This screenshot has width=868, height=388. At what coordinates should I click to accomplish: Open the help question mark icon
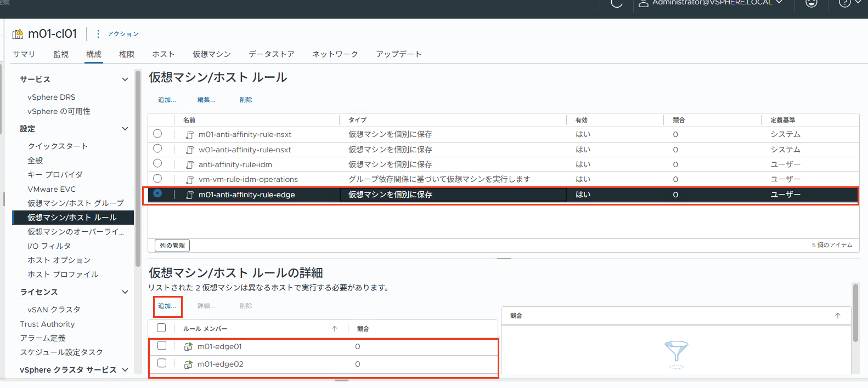(x=845, y=3)
